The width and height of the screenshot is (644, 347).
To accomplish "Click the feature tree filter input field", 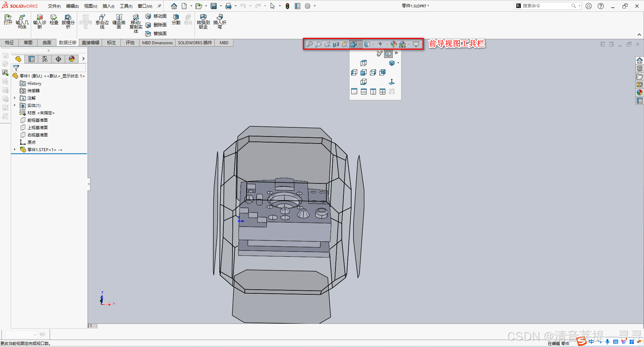I will (x=50, y=68).
